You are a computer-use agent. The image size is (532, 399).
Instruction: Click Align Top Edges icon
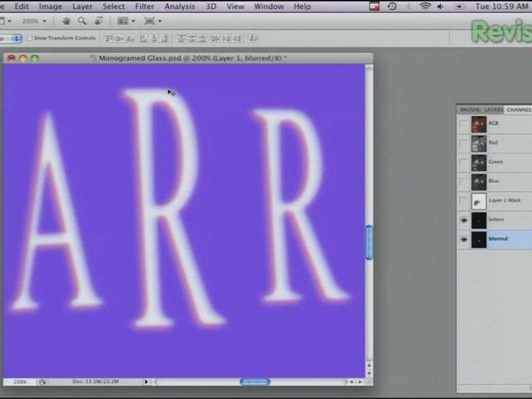point(109,38)
